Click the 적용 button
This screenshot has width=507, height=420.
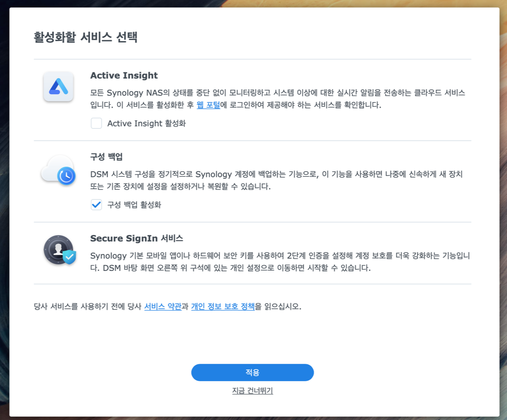(253, 373)
